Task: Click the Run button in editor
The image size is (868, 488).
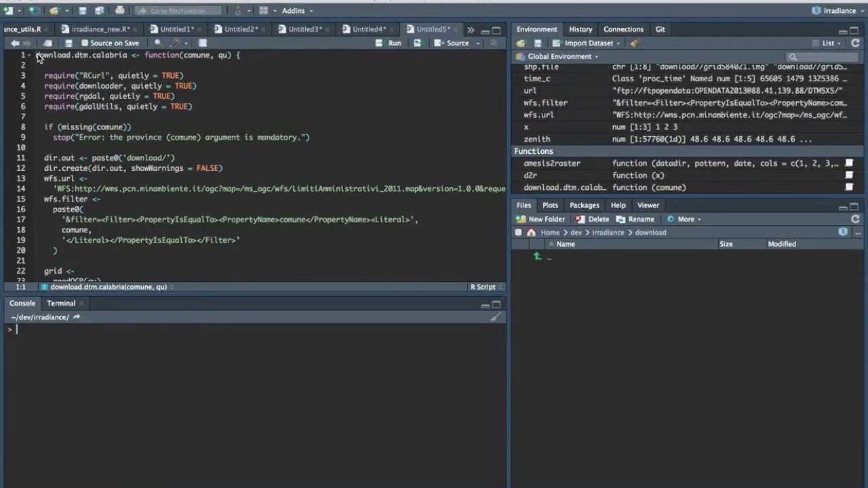Action: coord(389,43)
